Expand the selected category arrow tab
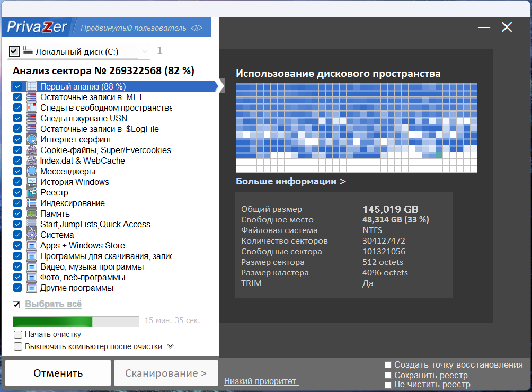The height and width of the screenshot is (392, 532). point(221,86)
